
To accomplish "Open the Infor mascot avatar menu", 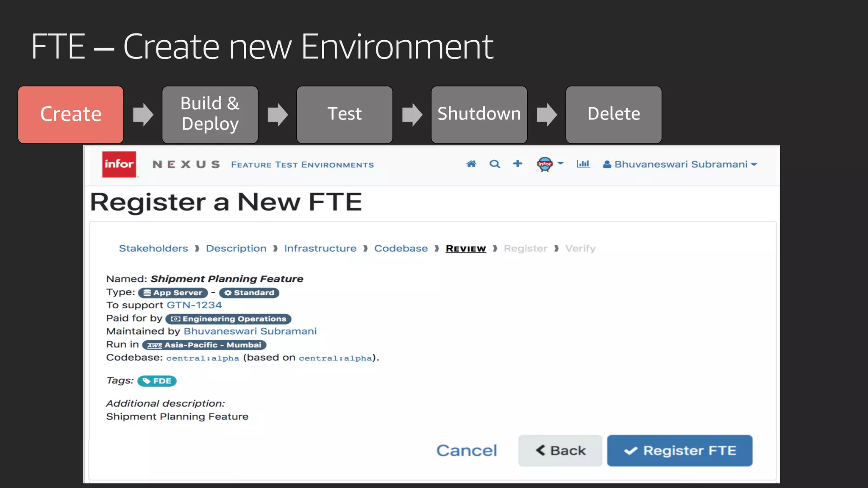I will click(x=550, y=164).
